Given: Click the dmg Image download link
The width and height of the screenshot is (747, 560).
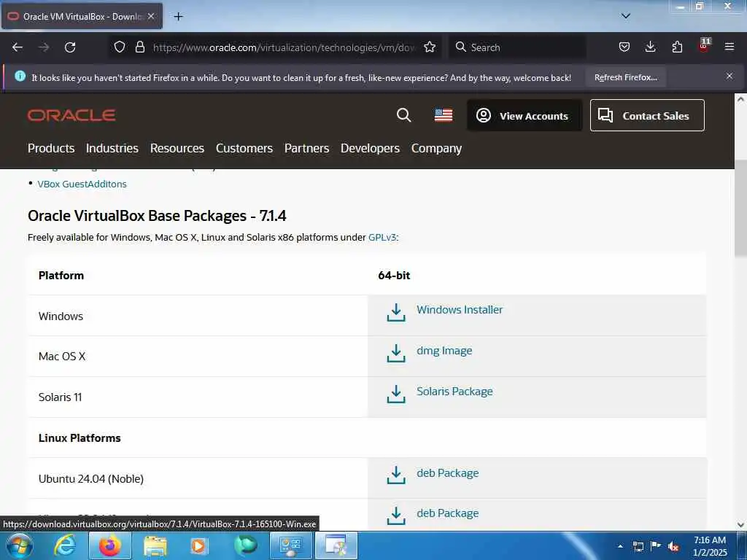Looking at the screenshot, I should pyautogui.click(x=444, y=351).
